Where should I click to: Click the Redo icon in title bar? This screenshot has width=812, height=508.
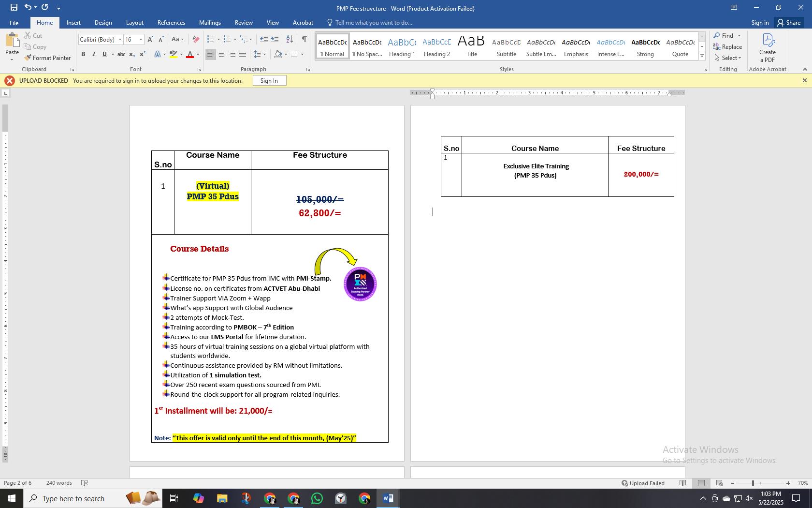(x=45, y=7)
